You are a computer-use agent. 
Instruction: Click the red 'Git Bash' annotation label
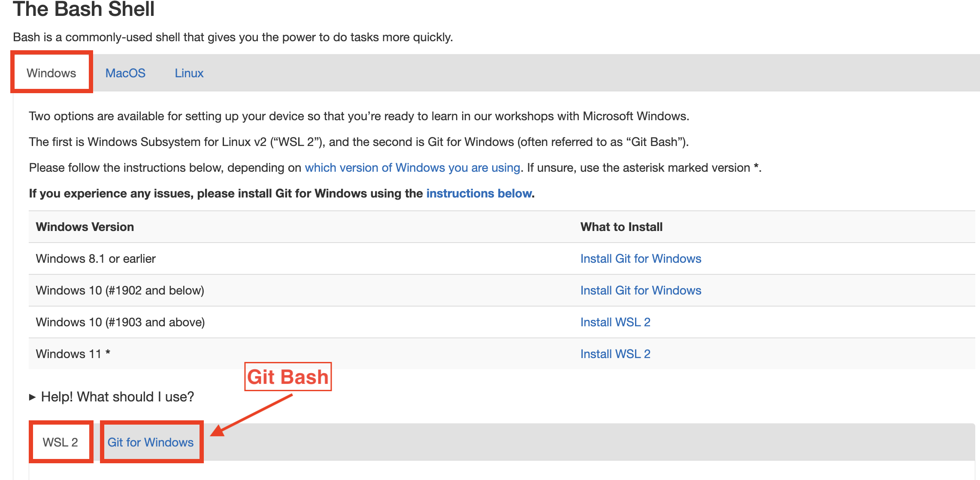click(x=288, y=377)
